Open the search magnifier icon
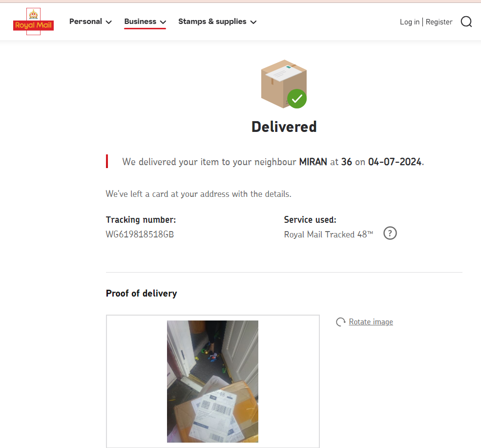The width and height of the screenshot is (481, 448). tap(466, 22)
